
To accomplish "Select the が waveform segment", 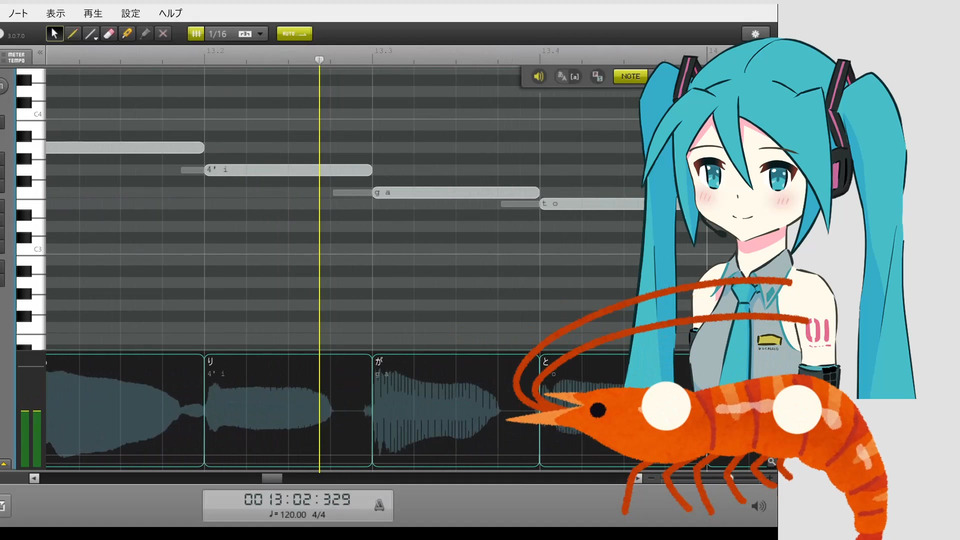I will 456,410.
